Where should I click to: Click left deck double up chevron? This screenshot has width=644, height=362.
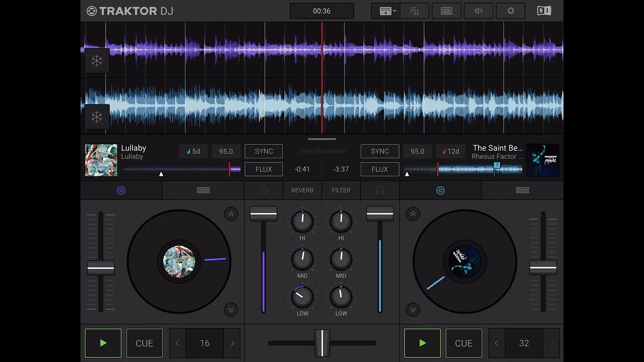(231, 214)
